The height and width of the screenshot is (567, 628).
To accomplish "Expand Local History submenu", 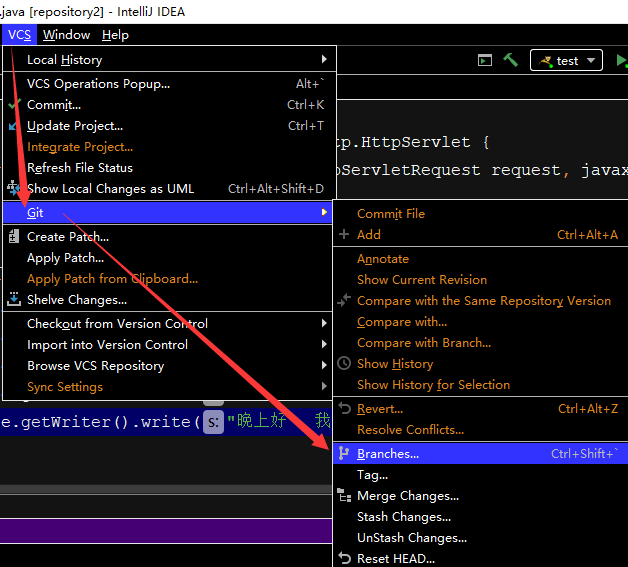I will pos(169,60).
